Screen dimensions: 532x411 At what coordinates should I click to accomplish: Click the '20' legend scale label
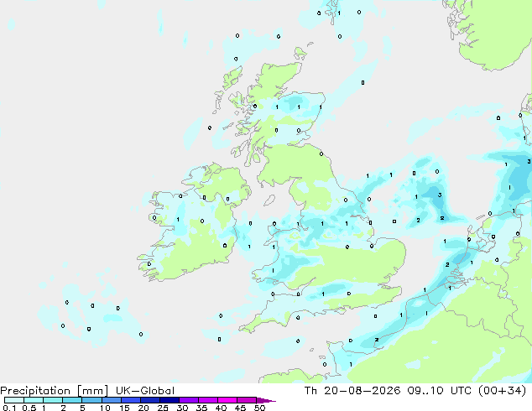tap(143, 408)
